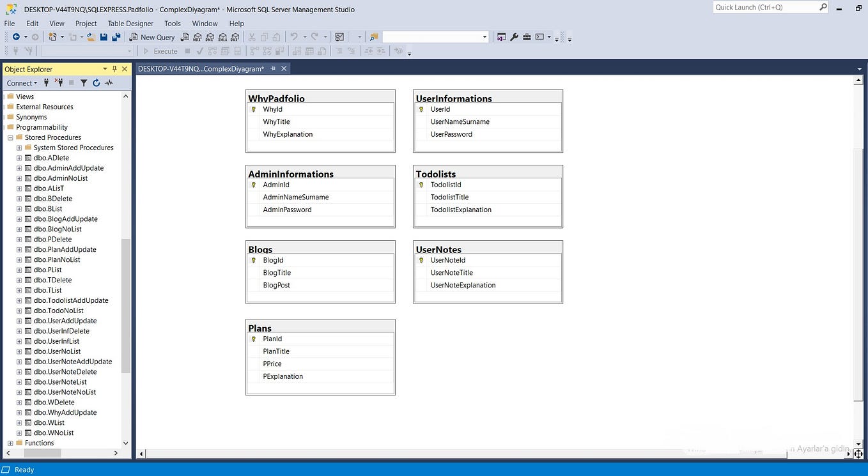The width and height of the screenshot is (868, 476).
Task: Click the Execute query icon
Action: tap(160, 51)
